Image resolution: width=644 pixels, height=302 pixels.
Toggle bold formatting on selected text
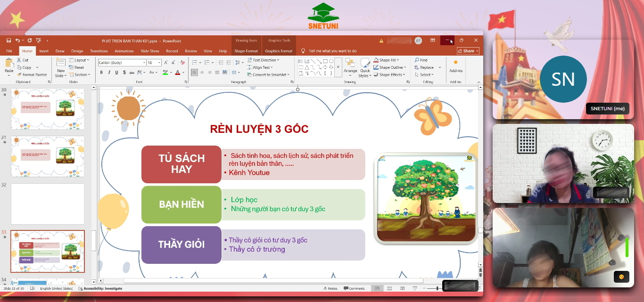click(101, 73)
